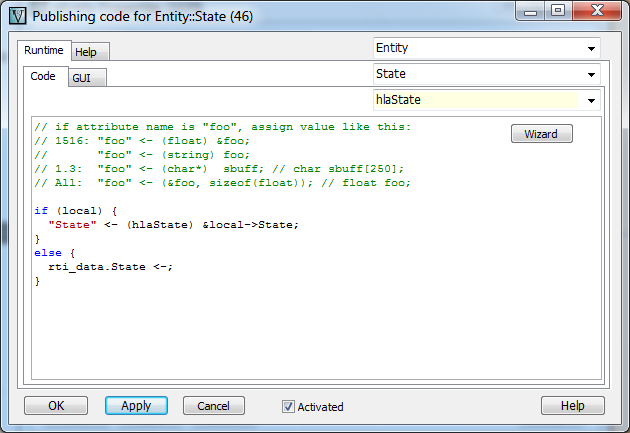Toggle the Activated checkbox
Screen dimensions: 630x433
[x=288, y=406]
